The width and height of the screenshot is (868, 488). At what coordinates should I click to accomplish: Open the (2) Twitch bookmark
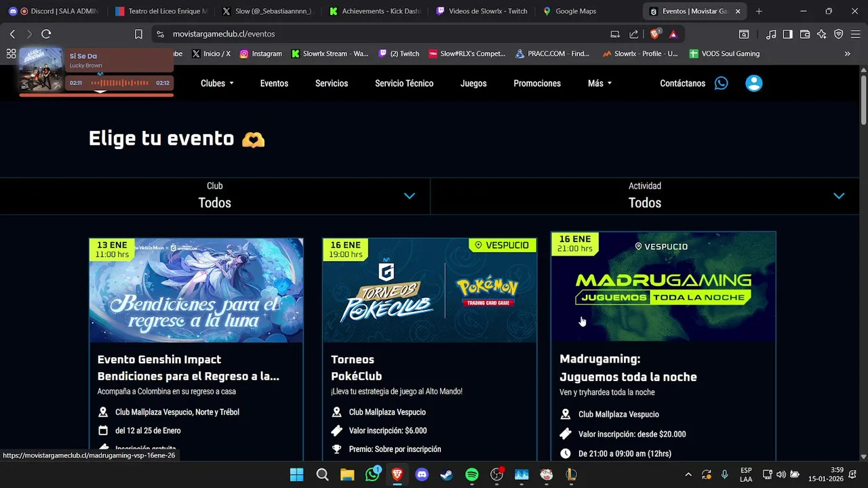pyautogui.click(x=399, y=54)
